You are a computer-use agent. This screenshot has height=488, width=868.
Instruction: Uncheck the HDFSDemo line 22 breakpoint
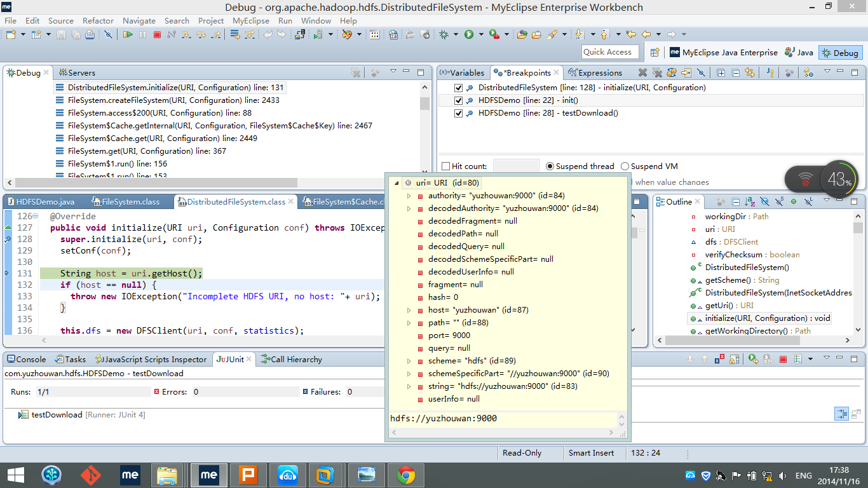click(x=459, y=100)
